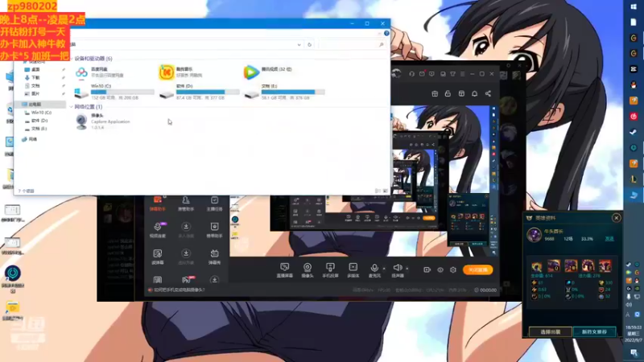This screenshot has height=362, width=644.
Task: Open the KuGou Music yellow K icon
Action: tap(167, 72)
